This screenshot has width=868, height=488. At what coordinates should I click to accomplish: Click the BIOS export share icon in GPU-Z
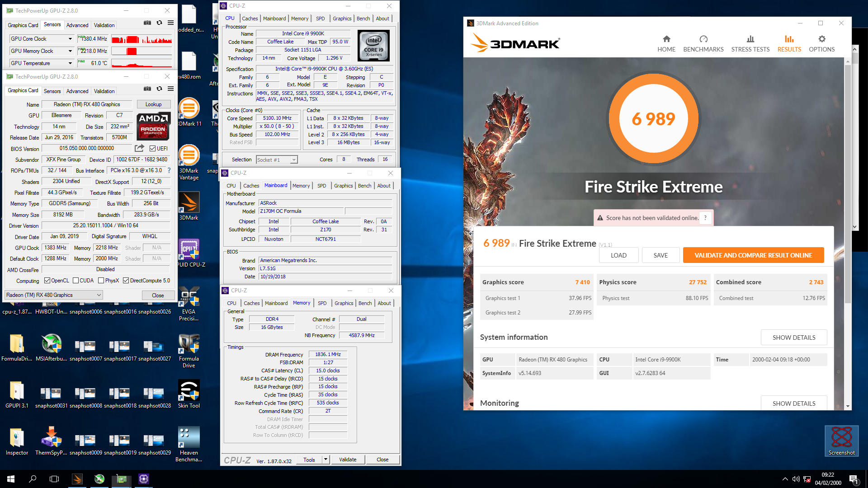tap(139, 148)
